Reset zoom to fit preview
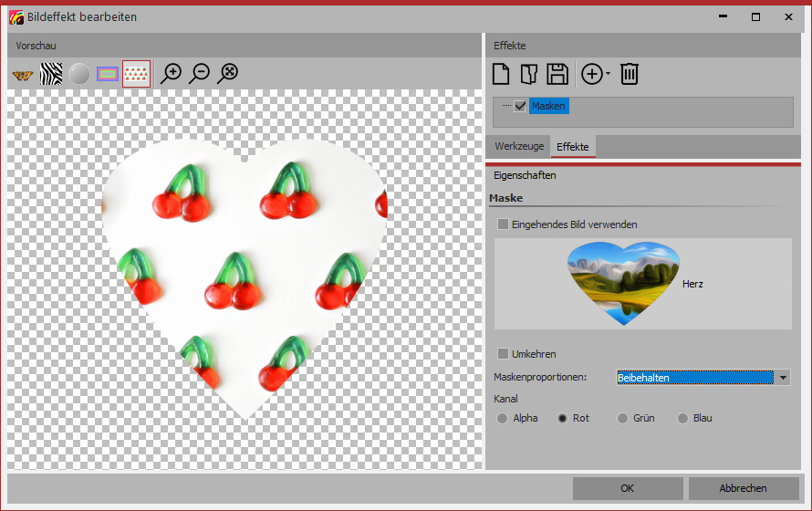Screen dimensions: 812x511 point(227,74)
